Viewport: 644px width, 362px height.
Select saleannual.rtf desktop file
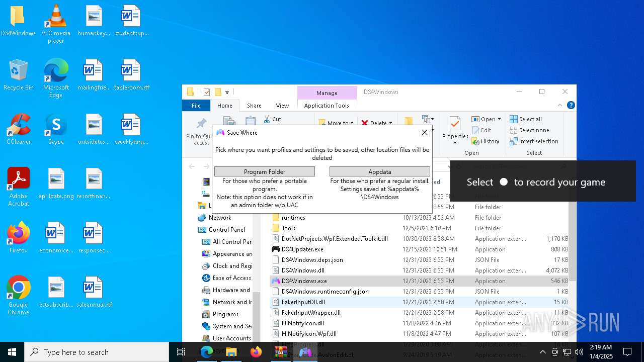point(94,293)
